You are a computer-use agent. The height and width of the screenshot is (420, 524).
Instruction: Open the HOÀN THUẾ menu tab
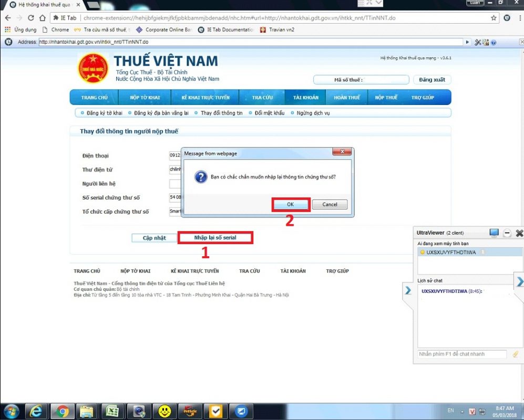347,98
